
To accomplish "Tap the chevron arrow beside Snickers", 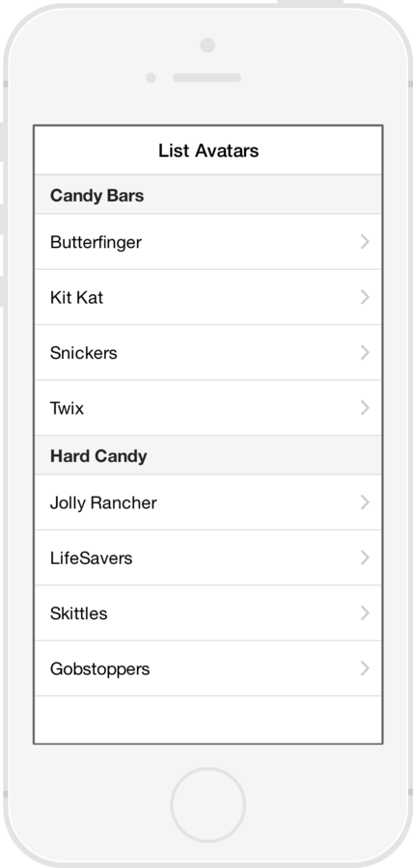I will (365, 353).
